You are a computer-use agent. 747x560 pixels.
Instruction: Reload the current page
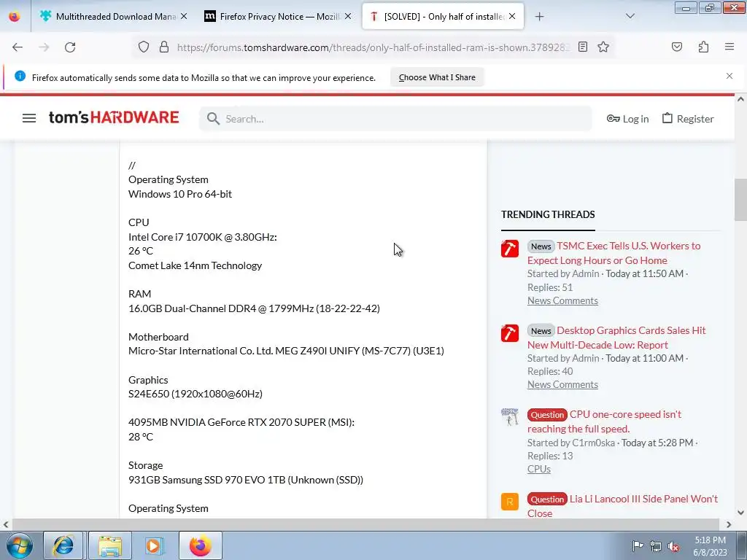(70, 47)
